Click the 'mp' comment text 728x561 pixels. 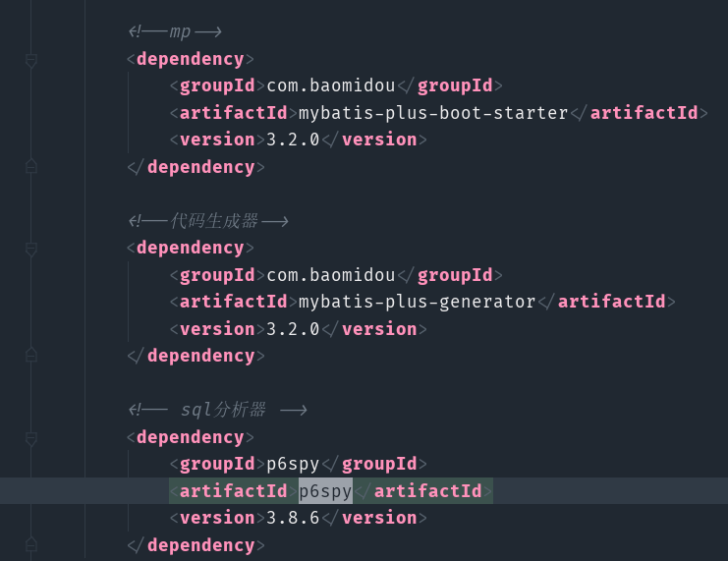click(180, 32)
